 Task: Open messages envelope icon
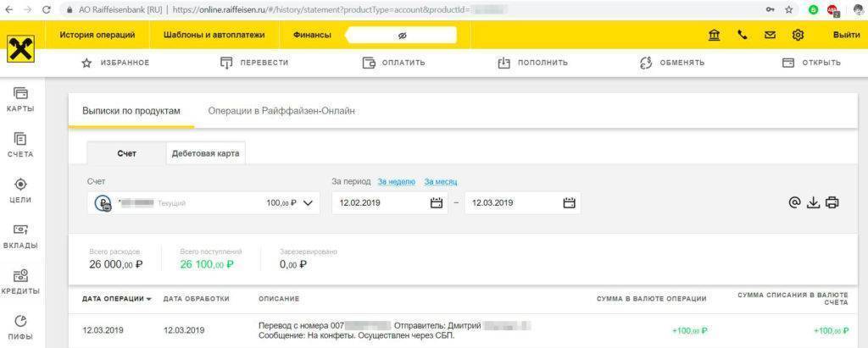[770, 36]
